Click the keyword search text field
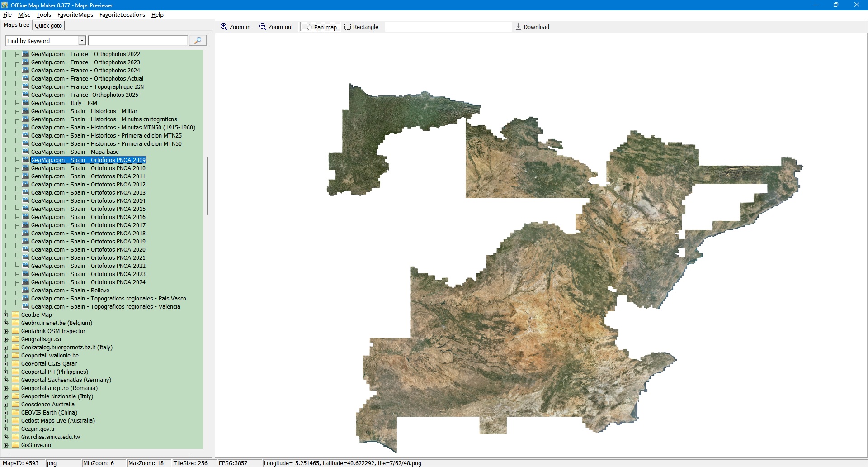Screen dimensions: 868x467 coord(137,41)
